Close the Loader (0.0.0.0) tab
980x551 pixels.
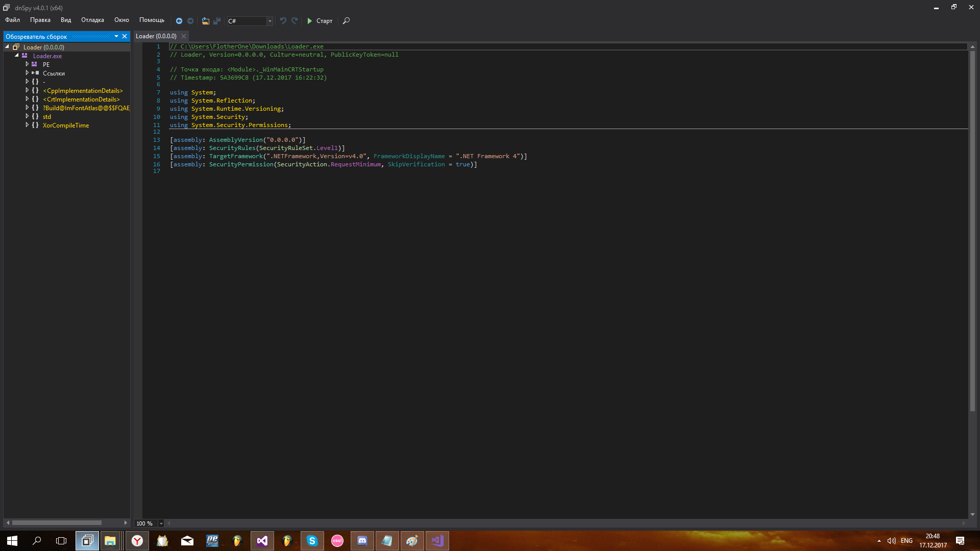tap(184, 36)
